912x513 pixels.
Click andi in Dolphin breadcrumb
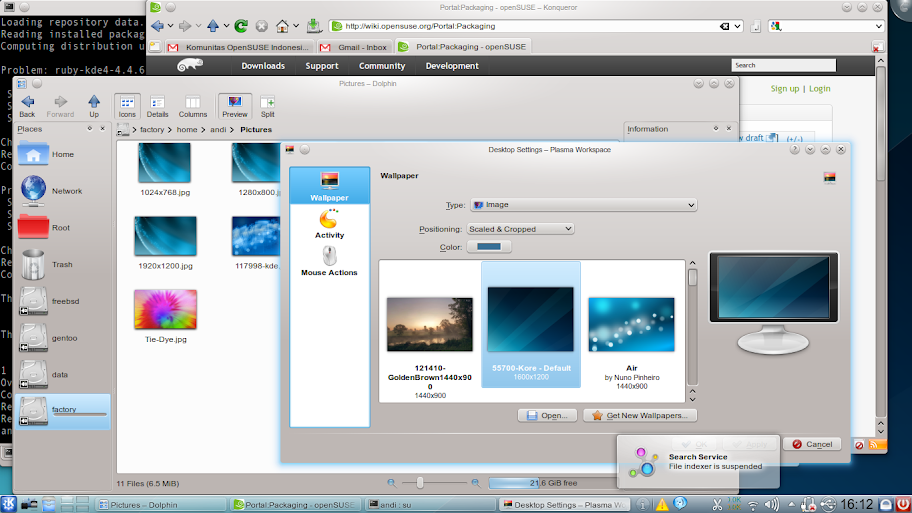[218, 130]
